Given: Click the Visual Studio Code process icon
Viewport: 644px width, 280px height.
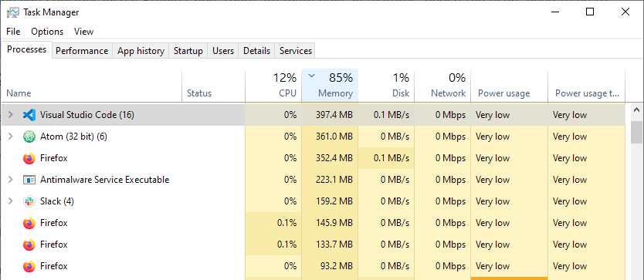Looking at the screenshot, I should click(x=29, y=115).
